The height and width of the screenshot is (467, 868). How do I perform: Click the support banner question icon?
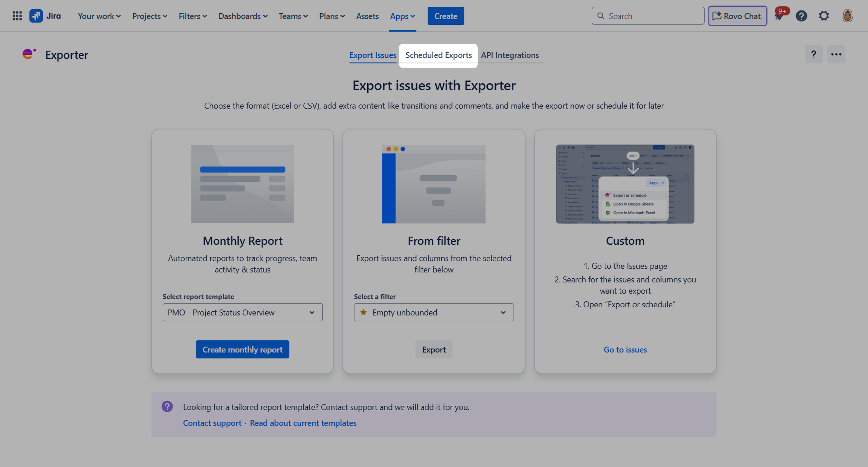click(x=167, y=407)
